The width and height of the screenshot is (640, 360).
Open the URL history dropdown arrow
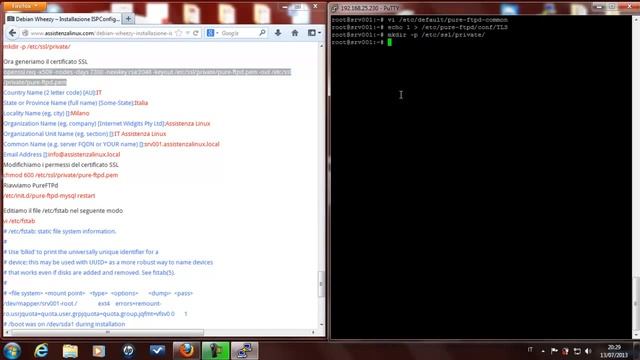point(187,33)
